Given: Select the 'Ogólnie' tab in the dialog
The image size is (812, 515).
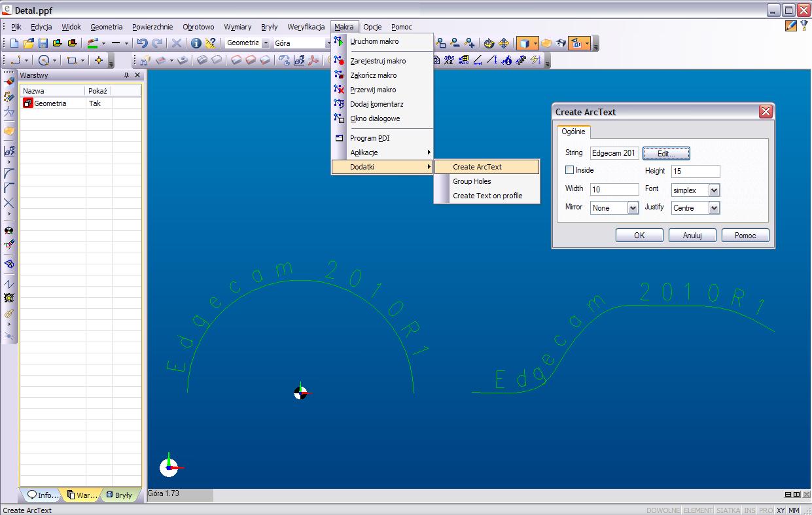Looking at the screenshot, I should (x=574, y=132).
